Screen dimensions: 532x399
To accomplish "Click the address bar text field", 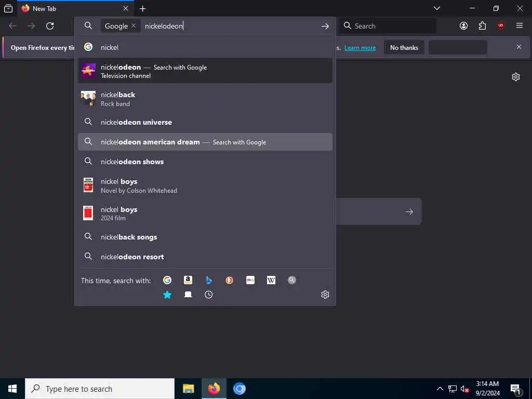I will tap(231, 26).
